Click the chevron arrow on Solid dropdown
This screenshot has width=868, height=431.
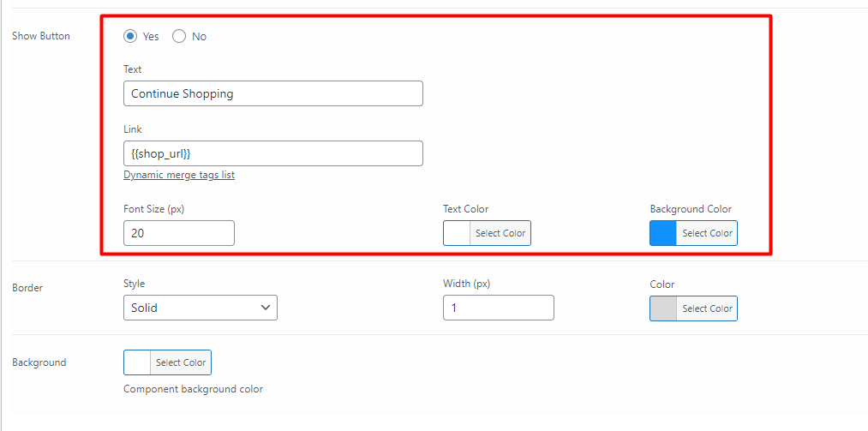(x=265, y=308)
